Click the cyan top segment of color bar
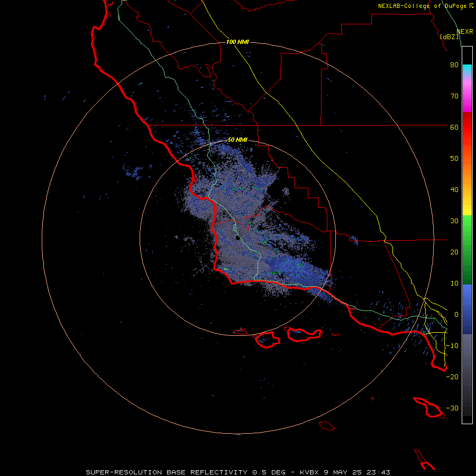The height and width of the screenshot is (476, 476). coord(467,69)
